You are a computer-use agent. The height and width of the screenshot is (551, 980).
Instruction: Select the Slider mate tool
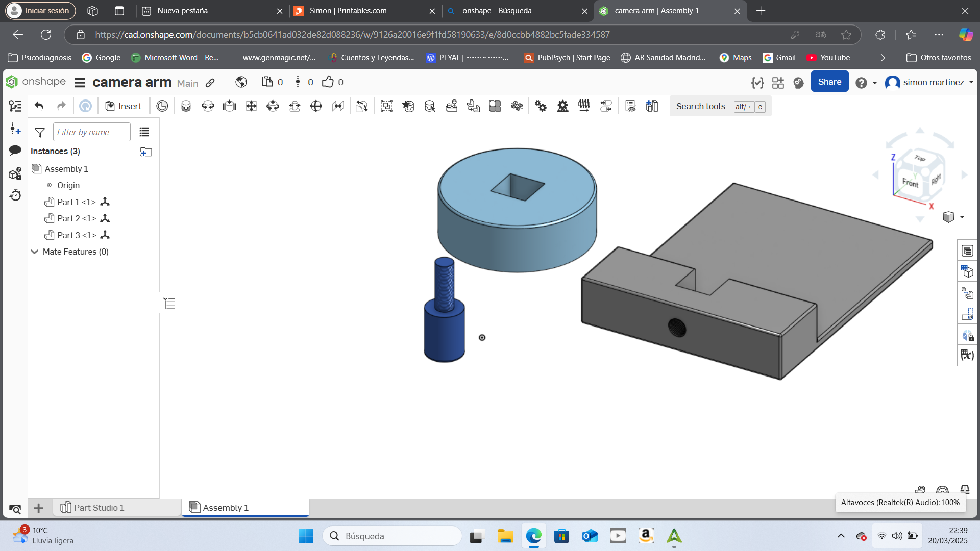[230, 106]
